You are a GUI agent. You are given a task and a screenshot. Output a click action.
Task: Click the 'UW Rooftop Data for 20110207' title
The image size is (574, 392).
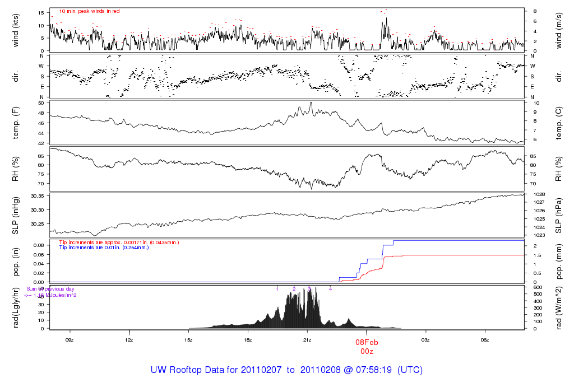coord(216,370)
